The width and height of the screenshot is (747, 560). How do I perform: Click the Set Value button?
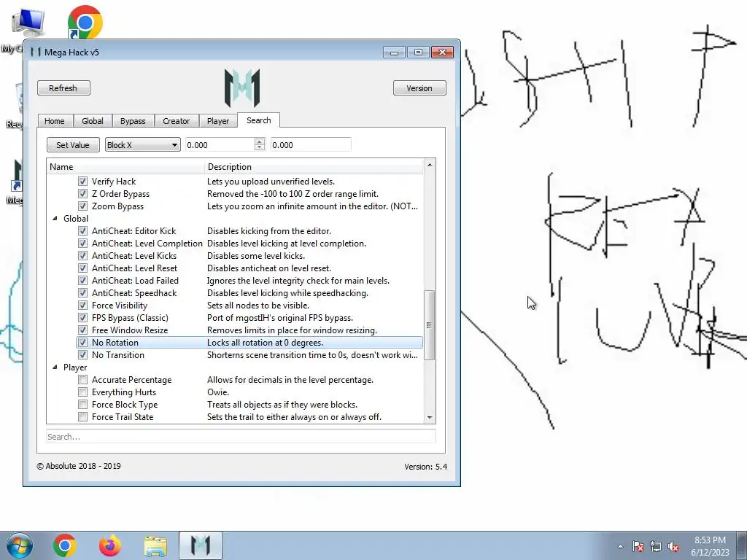pyautogui.click(x=73, y=145)
